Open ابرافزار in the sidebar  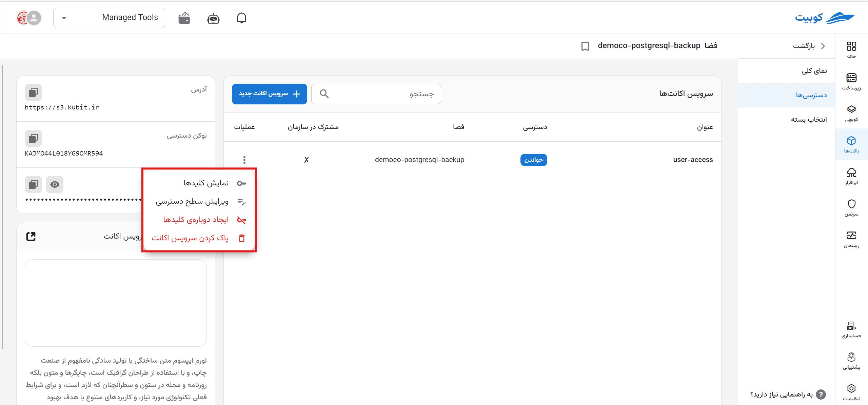click(851, 176)
